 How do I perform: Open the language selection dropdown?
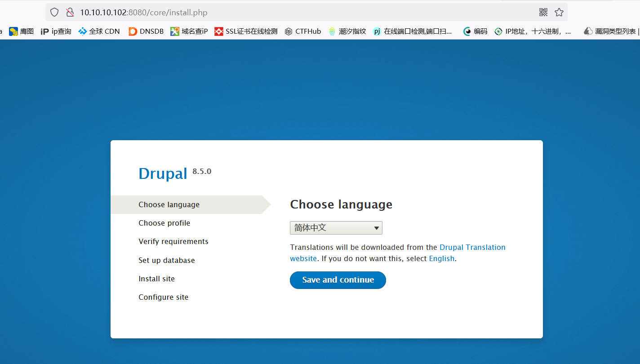click(x=336, y=228)
